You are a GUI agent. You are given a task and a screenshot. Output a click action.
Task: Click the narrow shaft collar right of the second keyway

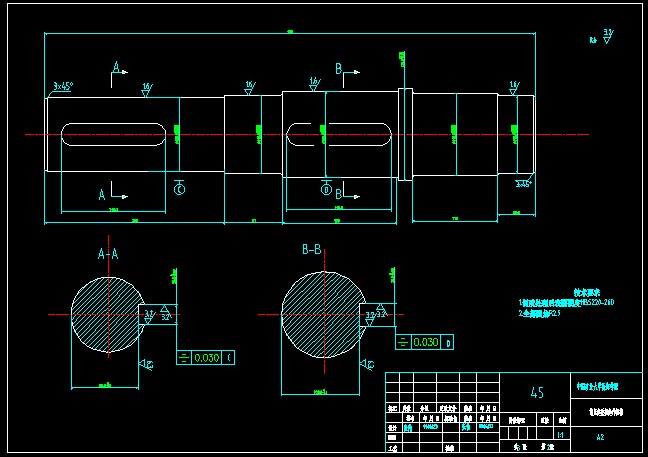405,135
